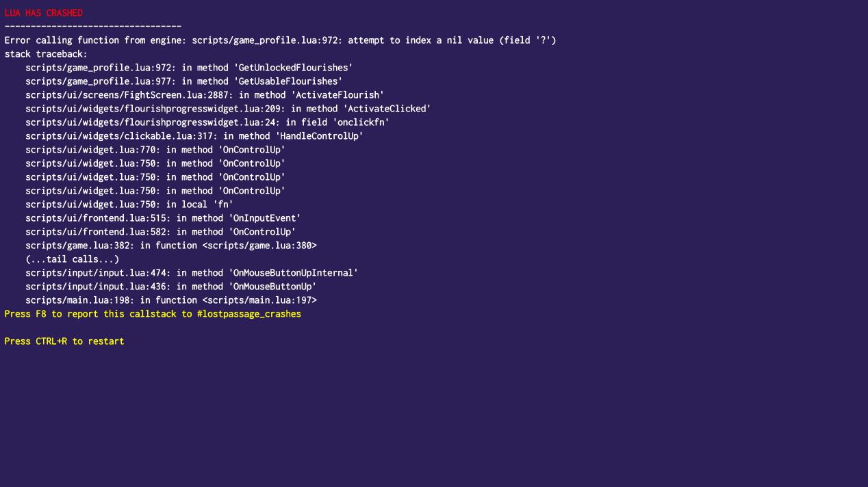Click the frontend.lua:582 'OnControlUp' line
Screen dimensions: 868x487
[160, 232]
